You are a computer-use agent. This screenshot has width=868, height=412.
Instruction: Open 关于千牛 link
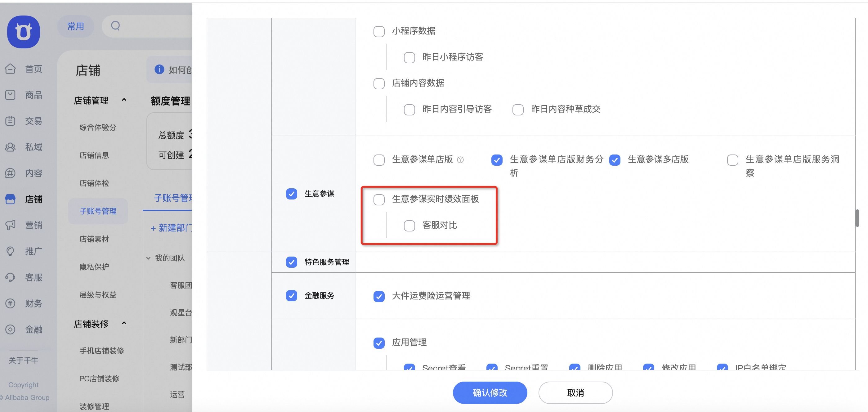[x=23, y=360]
